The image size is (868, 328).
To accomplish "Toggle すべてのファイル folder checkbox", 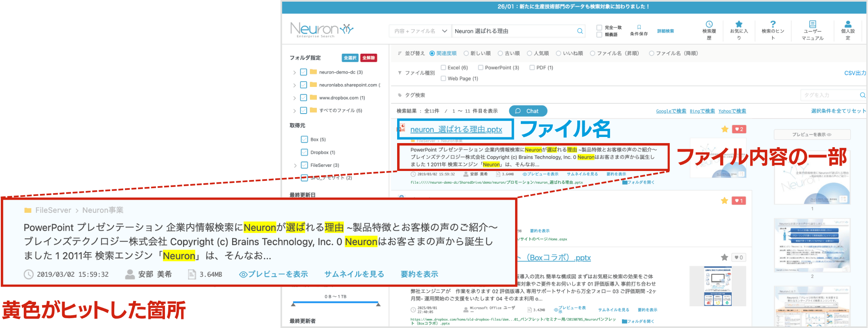I will [303, 110].
